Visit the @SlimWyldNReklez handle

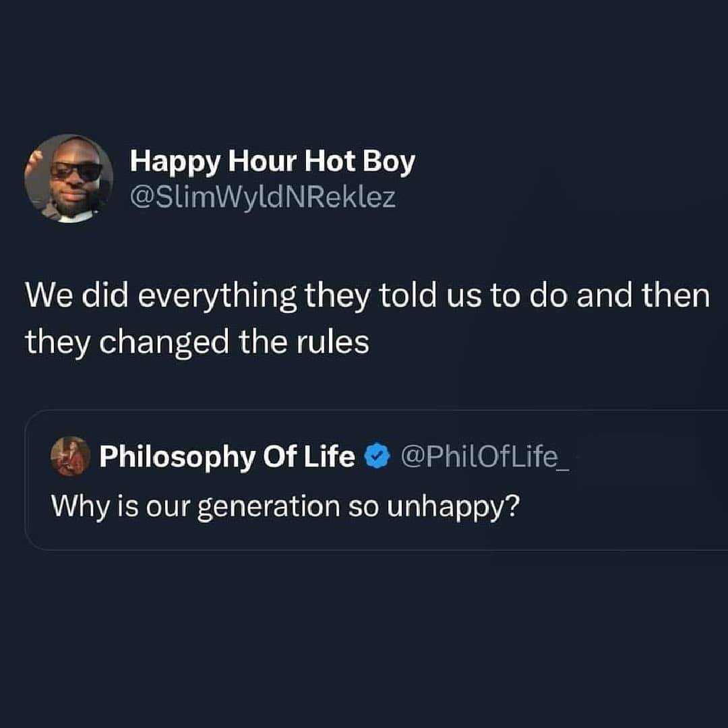coord(263,198)
